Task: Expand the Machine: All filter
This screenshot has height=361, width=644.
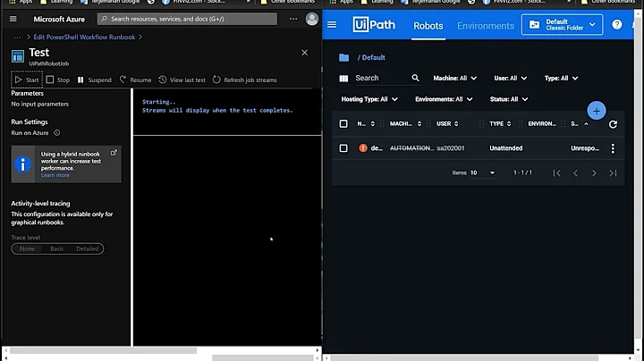Action: click(454, 78)
